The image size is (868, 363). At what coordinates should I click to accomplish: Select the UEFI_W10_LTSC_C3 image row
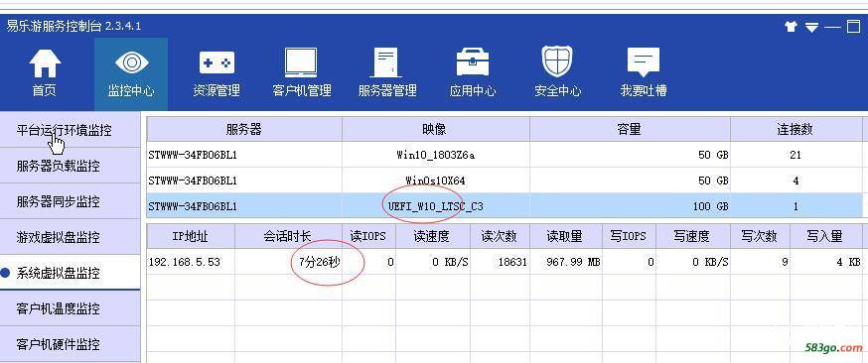[505, 206]
